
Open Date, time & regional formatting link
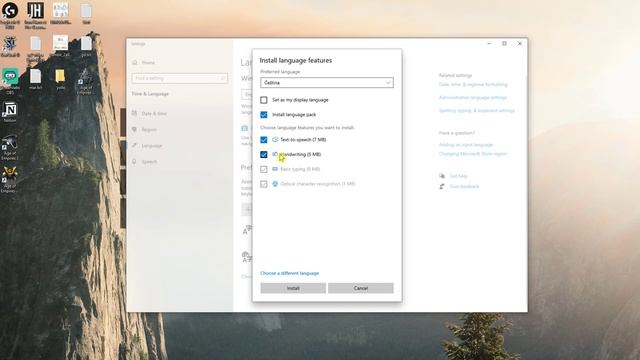click(473, 84)
